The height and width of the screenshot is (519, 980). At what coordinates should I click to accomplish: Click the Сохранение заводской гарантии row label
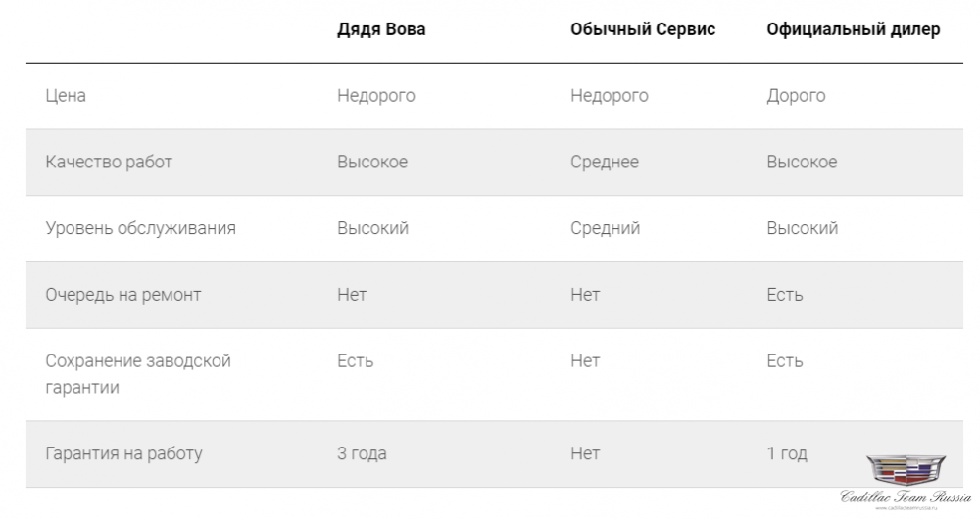(138, 373)
